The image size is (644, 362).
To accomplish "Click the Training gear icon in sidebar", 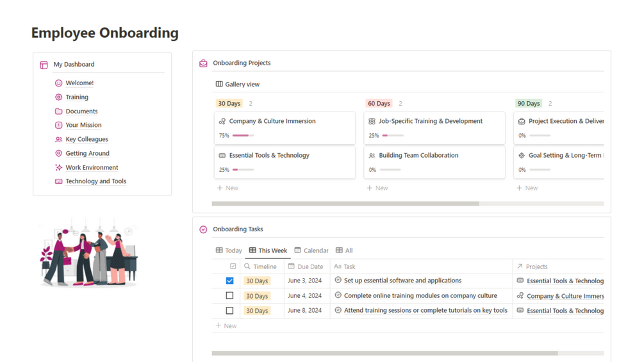I will pos(58,97).
